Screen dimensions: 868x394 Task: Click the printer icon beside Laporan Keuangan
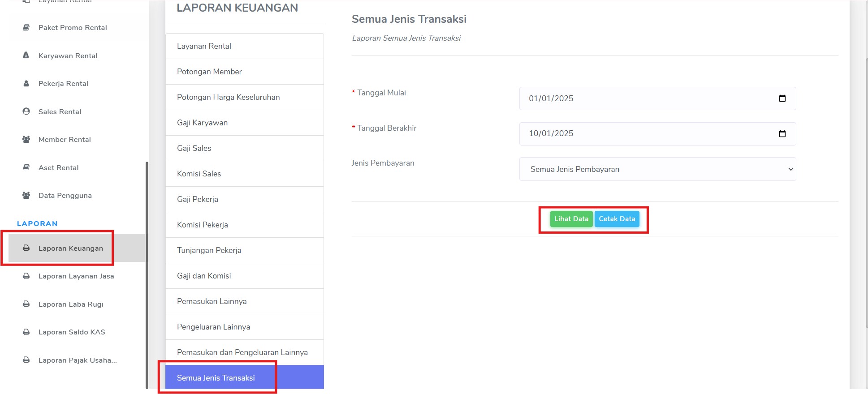[26, 248]
